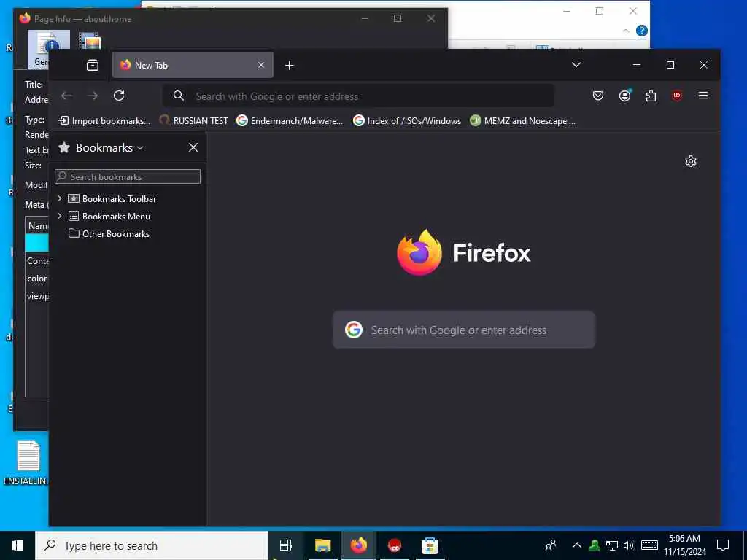Collapse ribbon chevron in background window
This screenshot has width=747, height=560.
pyautogui.click(x=626, y=31)
